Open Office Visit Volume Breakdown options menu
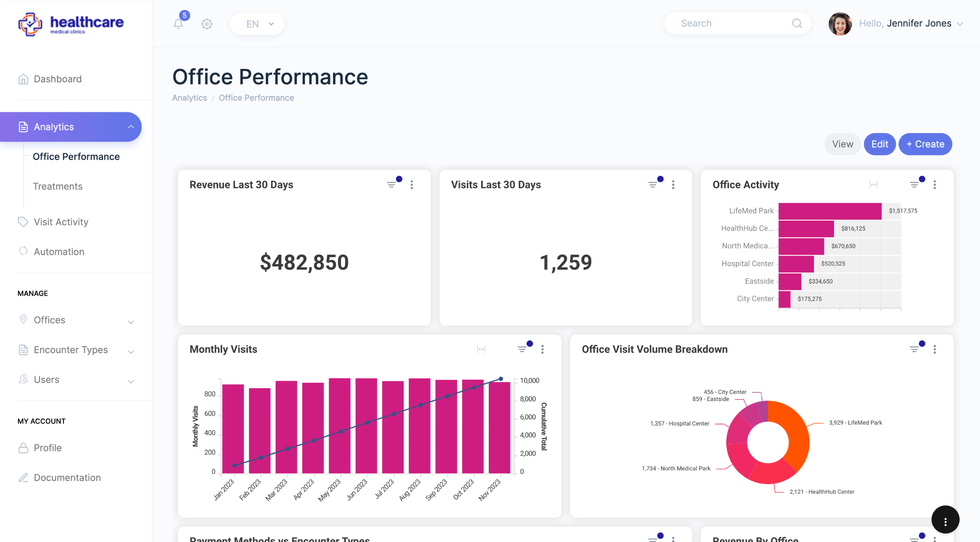 click(934, 349)
